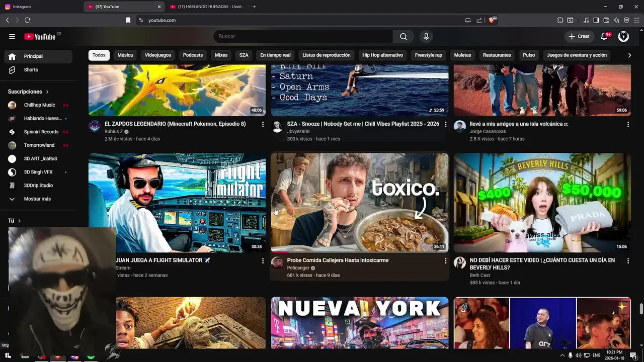Viewport: 644px width, 362px height.
Task: Open options menu for SZA Snooze playlist video
Action: pos(445,124)
